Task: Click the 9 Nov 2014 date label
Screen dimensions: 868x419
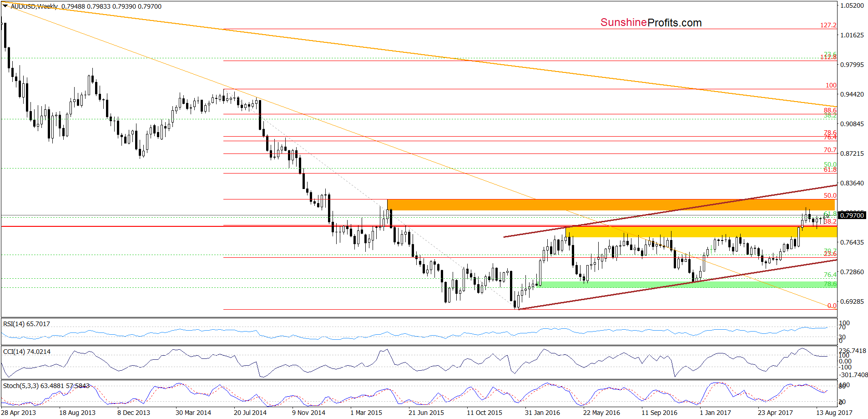Action: point(308,413)
